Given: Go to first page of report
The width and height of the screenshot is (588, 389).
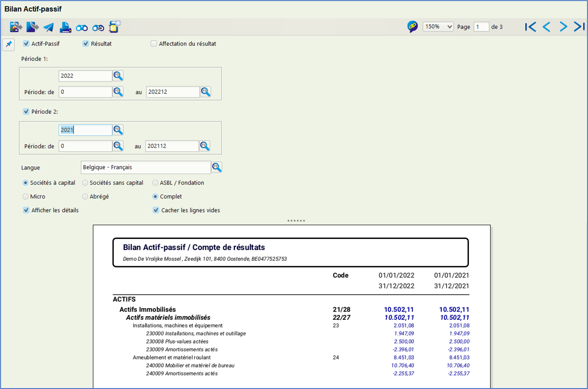Looking at the screenshot, I should tap(530, 27).
